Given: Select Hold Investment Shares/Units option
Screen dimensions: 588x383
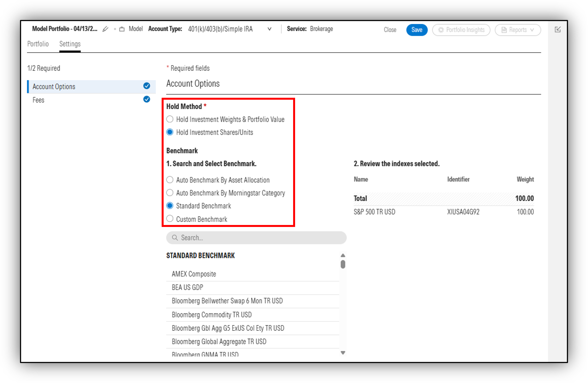Looking at the screenshot, I should point(170,132).
